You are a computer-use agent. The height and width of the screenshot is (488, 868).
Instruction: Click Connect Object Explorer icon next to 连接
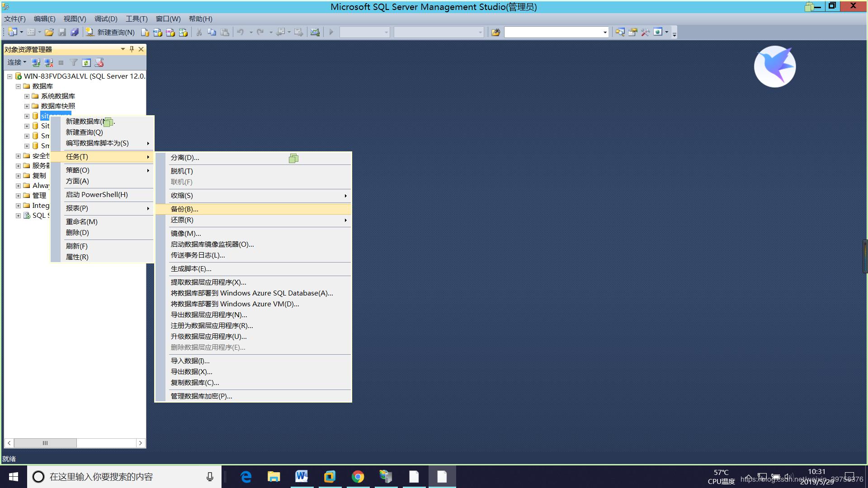pos(36,62)
